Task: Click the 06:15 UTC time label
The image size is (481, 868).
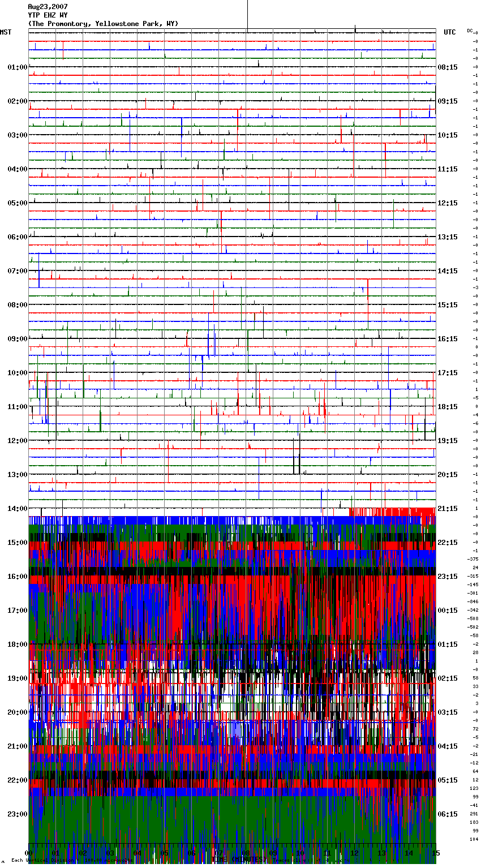Action: (x=448, y=814)
